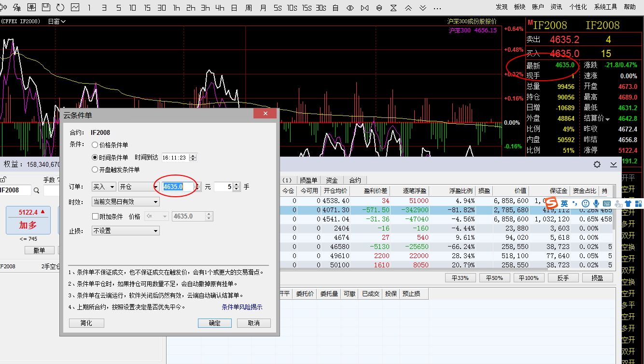Image resolution: width=644 pixels, height=364 pixels.
Task: Click the 确定 button in dialog
Action: 214,323
